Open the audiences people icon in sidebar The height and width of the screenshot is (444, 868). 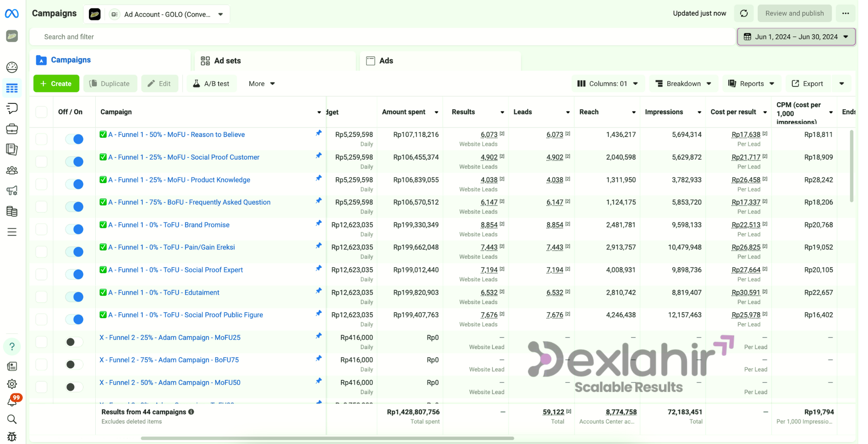click(12, 170)
